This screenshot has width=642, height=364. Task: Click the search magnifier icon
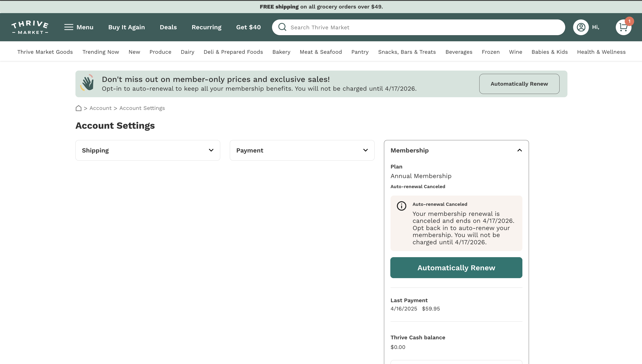pos(282,27)
